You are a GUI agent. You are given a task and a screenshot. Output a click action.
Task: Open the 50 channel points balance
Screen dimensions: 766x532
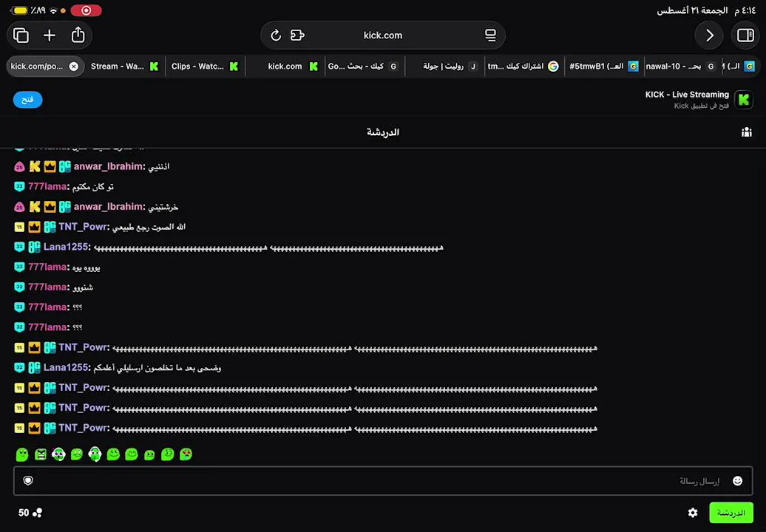(x=30, y=513)
